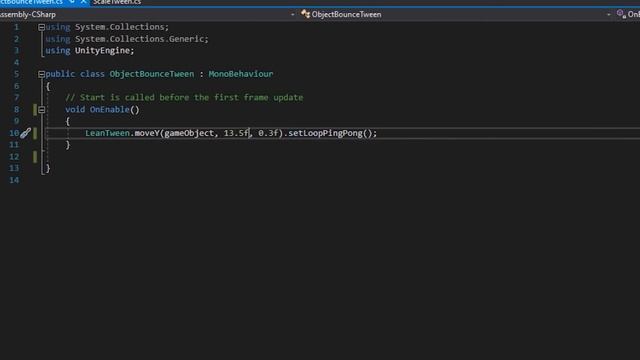Screen dimensions: 640x360
Task: Click the gameObject argument
Action: (189, 133)
